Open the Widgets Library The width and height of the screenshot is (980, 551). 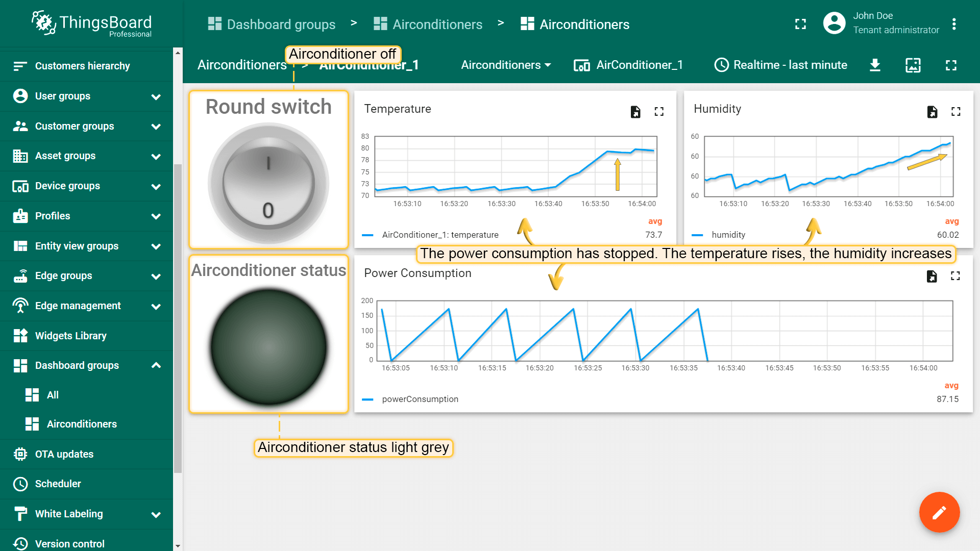coord(87,336)
